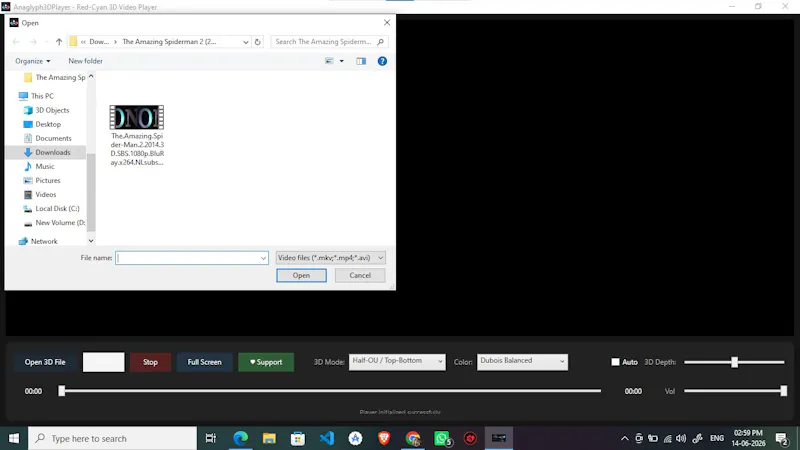Open the view options dropdown arrow
800x450 pixels.
(342, 61)
